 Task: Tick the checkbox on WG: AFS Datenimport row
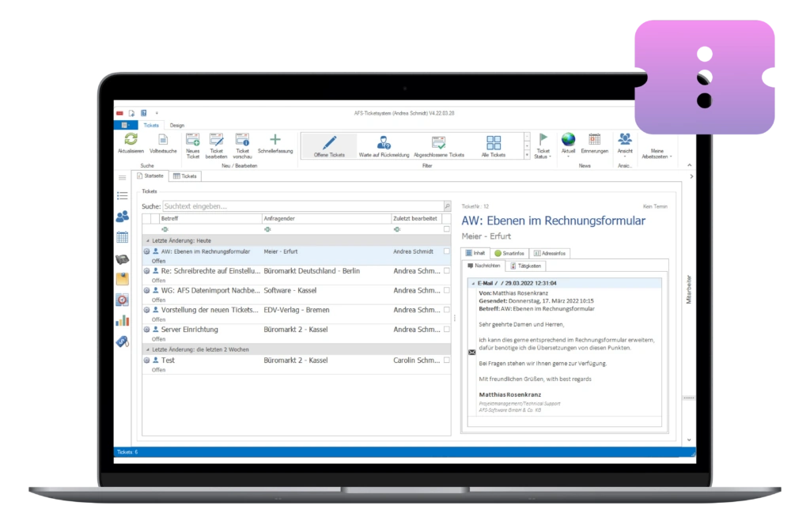coord(447,291)
